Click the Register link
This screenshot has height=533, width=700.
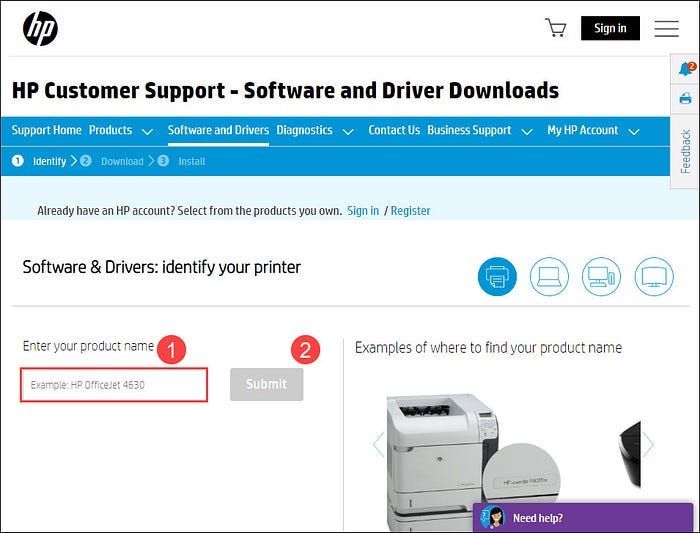(410, 211)
